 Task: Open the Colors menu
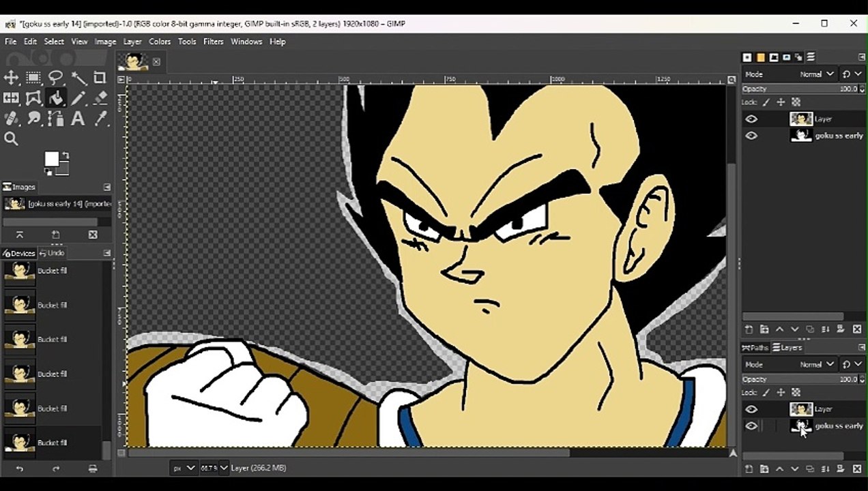point(160,42)
